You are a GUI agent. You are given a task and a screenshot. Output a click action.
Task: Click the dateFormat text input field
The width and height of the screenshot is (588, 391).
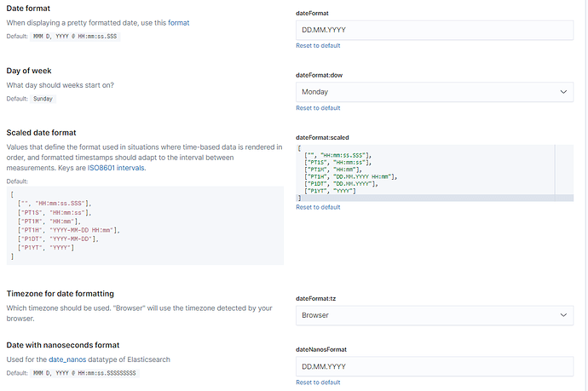[x=435, y=29]
